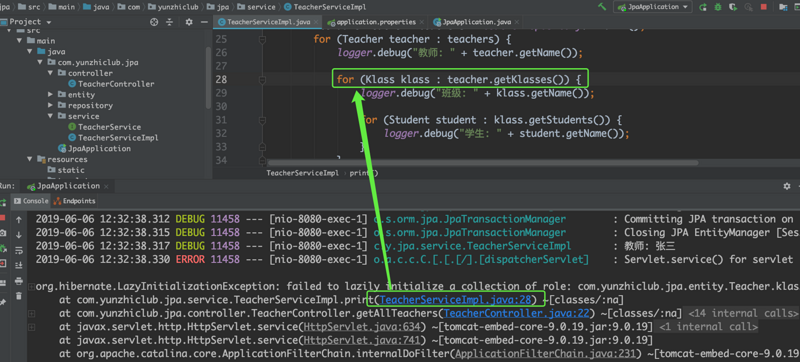Open the HttpServlet.java:741 link
This screenshot has height=362, width=800.
click(x=362, y=340)
